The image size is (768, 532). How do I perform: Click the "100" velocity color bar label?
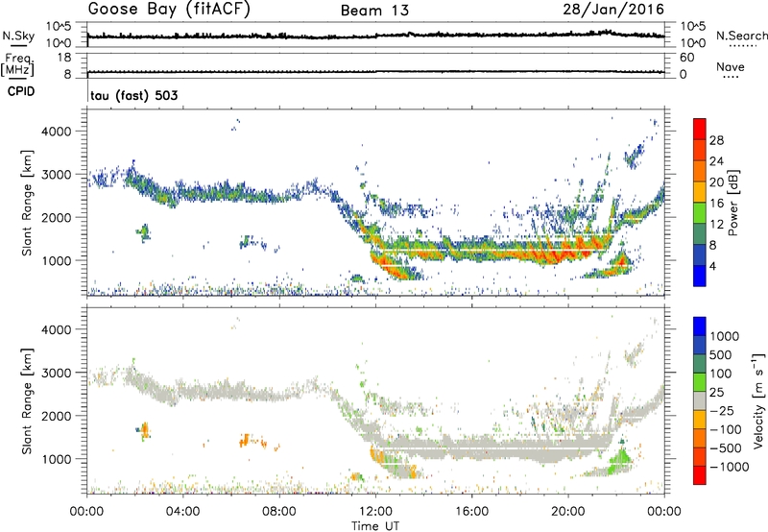click(x=721, y=374)
